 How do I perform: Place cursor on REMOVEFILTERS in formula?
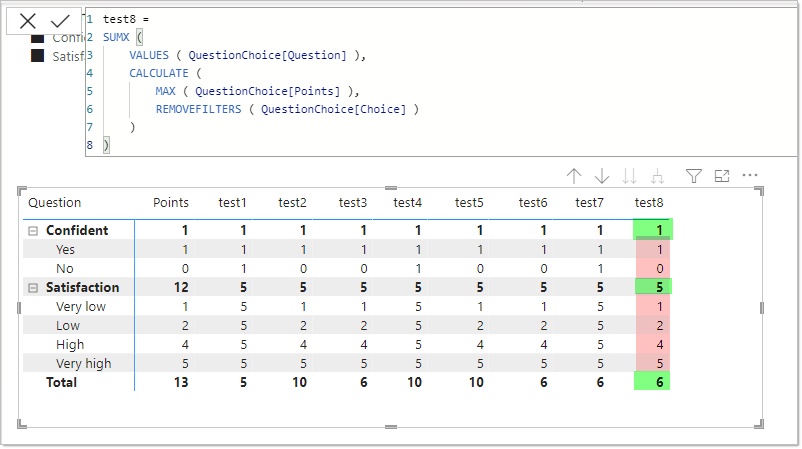pos(198,109)
